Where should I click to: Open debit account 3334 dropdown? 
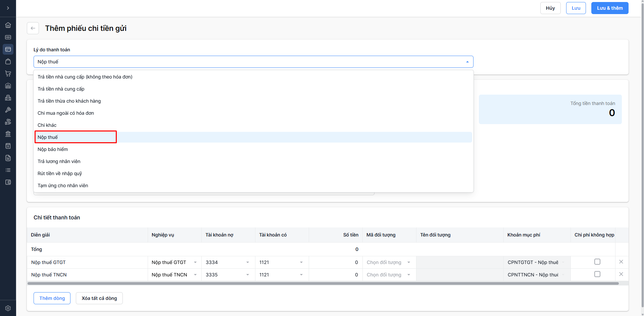[247, 262]
